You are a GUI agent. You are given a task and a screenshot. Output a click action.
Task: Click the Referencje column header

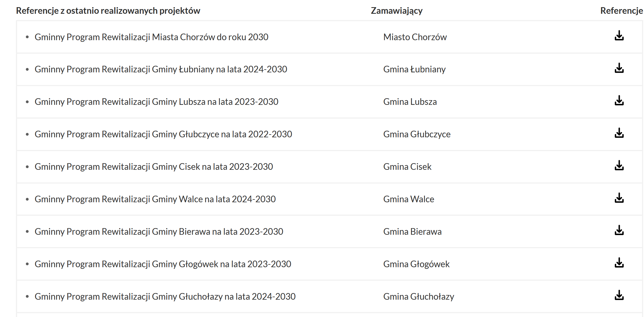coord(621,11)
